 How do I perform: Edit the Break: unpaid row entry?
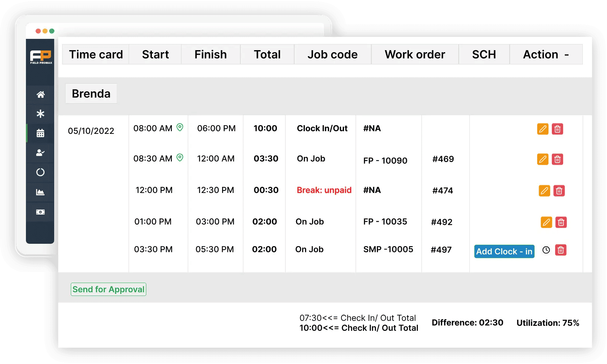click(544, 191)
